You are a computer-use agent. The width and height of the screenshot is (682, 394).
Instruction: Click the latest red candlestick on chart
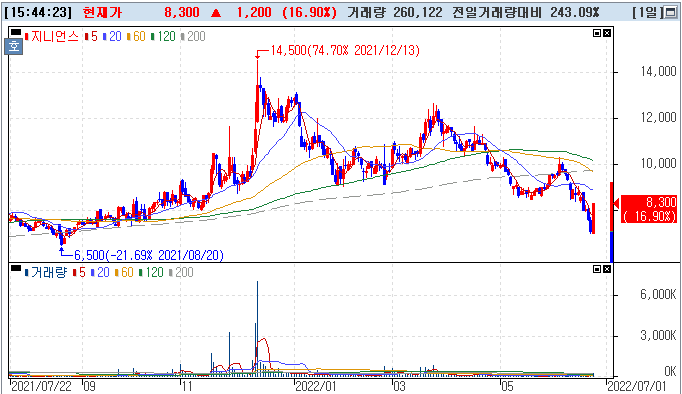pyautogui.click(x=594, y=218)
